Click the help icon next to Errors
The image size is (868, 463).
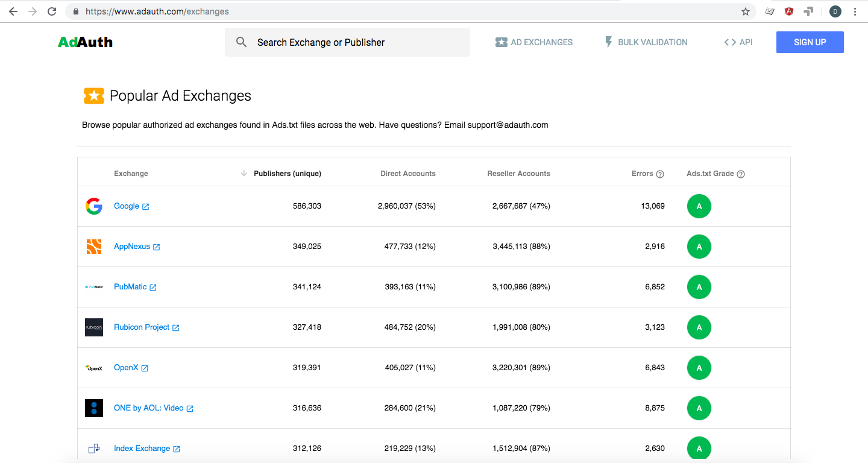[x=661, y=173]
